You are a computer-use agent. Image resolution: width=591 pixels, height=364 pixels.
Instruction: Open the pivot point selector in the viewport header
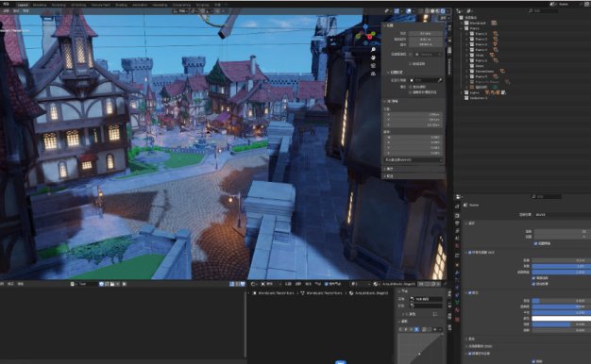(x=194, y=11)
